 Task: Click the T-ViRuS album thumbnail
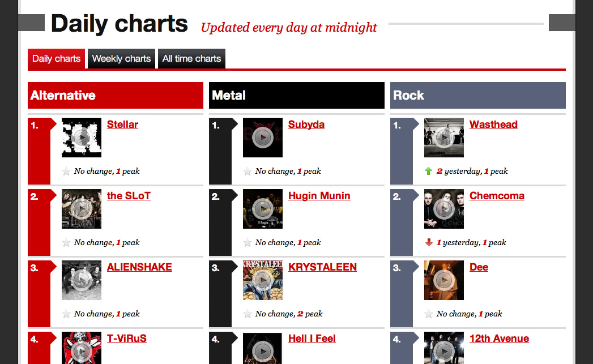point(82,348)
